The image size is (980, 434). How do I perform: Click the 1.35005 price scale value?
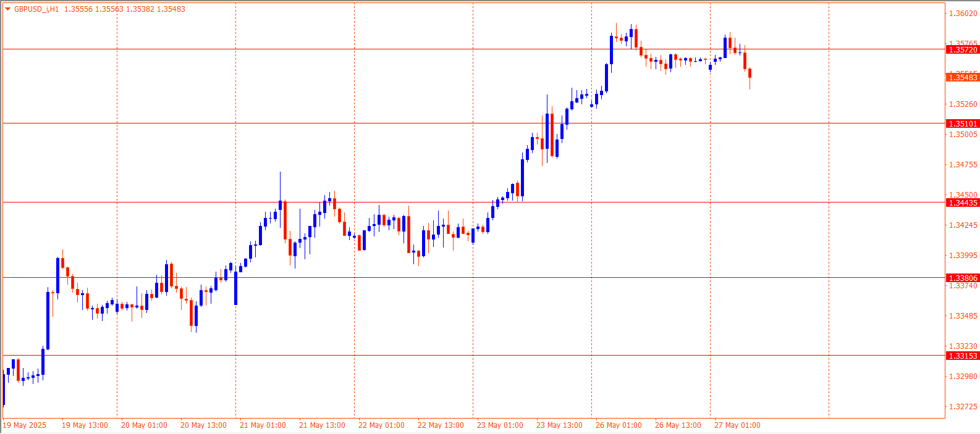point(963,135)
